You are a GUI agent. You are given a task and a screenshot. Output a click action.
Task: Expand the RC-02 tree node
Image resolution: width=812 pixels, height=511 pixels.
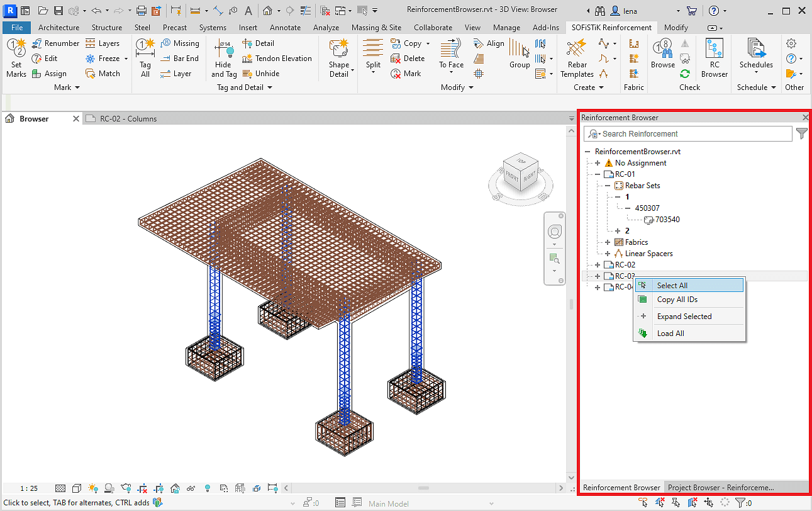(598, 265)
